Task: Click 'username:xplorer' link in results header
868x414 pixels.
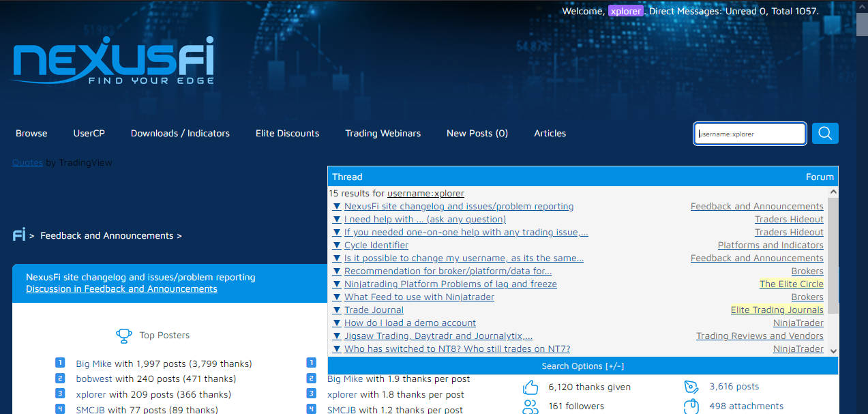Action: [x=425, y=194]
